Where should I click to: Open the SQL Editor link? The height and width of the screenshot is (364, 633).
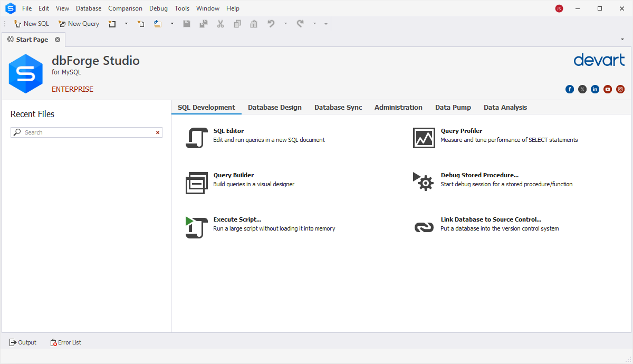(x=228, y=131)
